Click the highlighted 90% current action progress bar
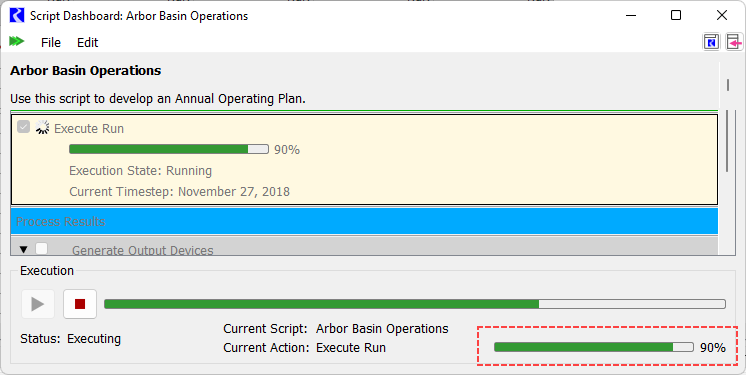746x375 pixels. click(x=594, y=347)
